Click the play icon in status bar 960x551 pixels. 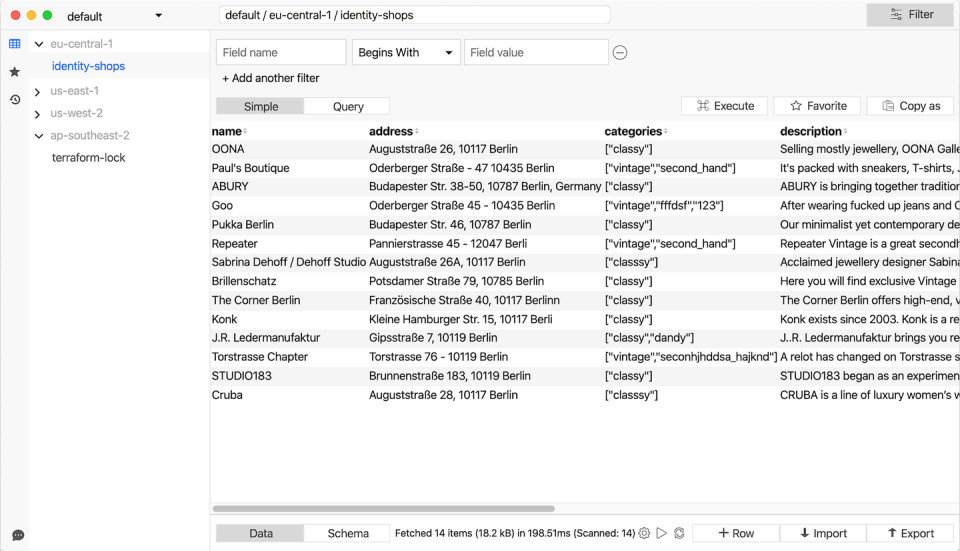[x=661, y=534]
